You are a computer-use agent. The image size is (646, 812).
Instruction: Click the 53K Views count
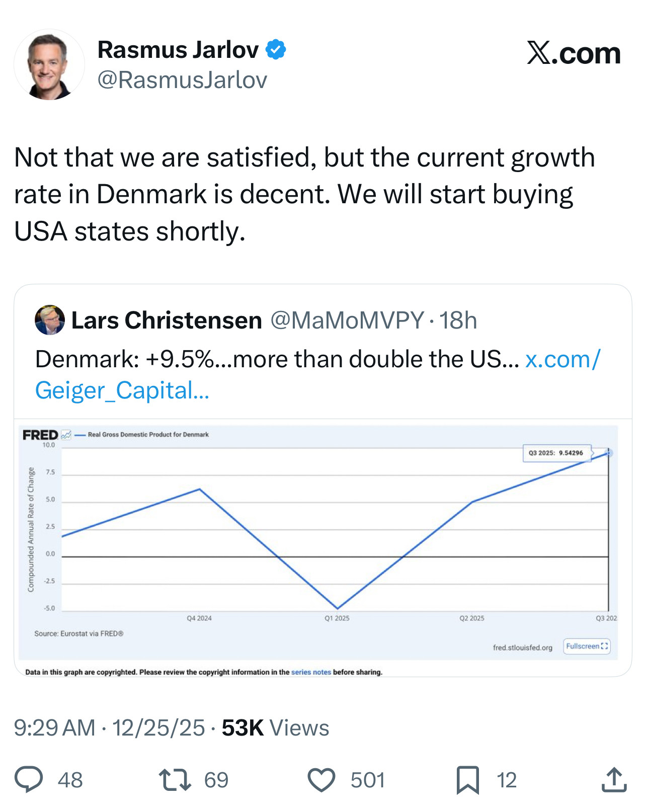click(275, 728)
